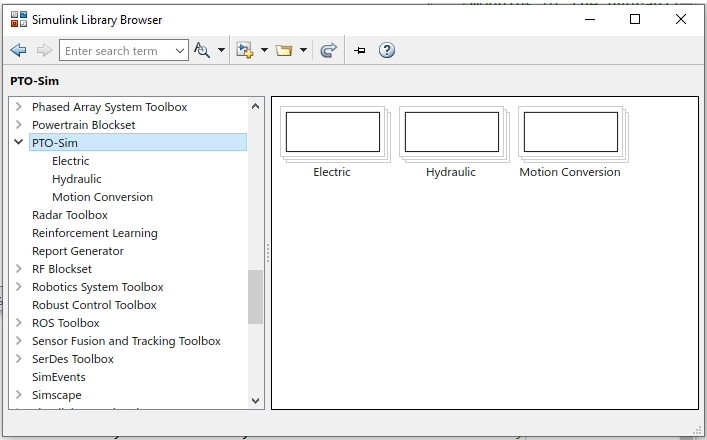Click the search magnifier icon

[x=202, y=50]
